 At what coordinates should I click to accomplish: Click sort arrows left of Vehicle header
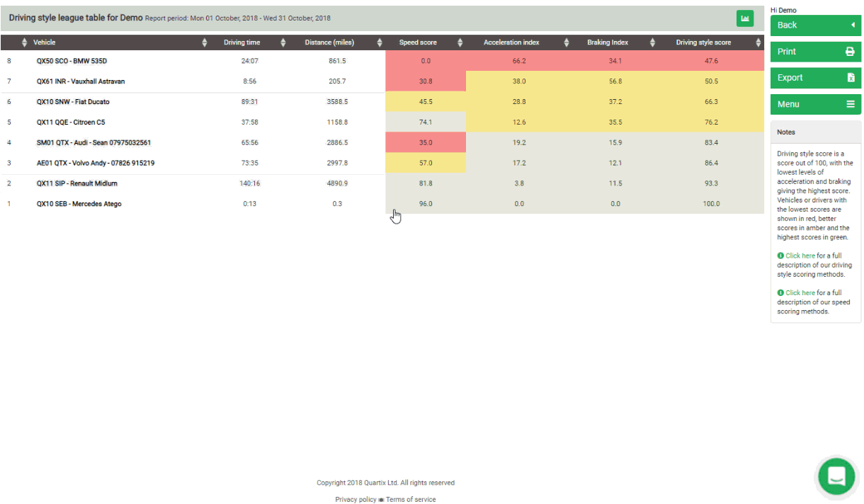click(x=25, y=42)
